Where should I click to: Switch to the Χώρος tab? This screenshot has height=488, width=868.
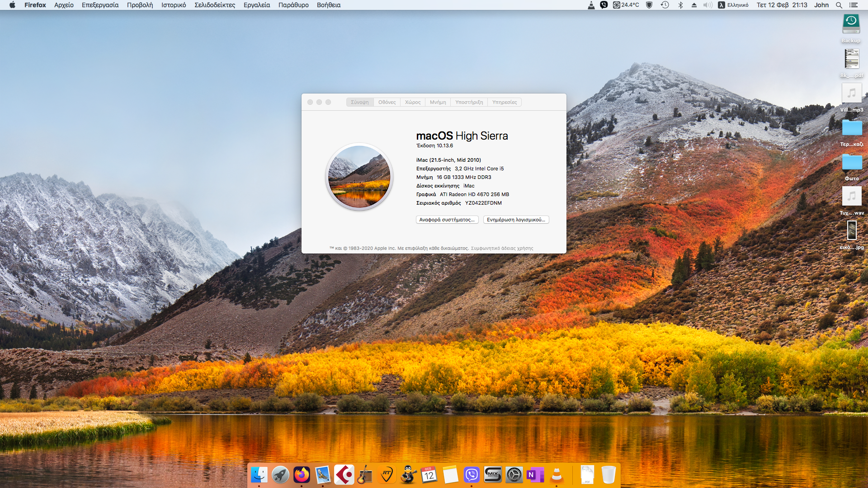pos(413,102)
